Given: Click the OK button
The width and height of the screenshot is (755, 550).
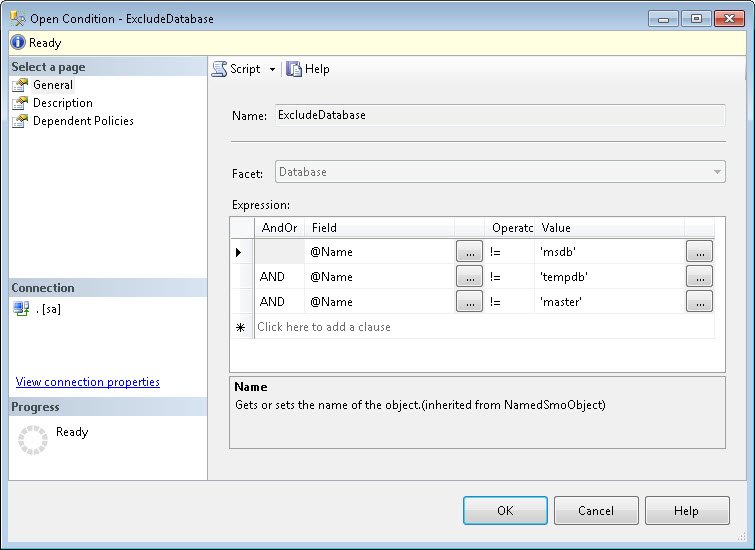Looking at the screenshot, I should [x=505, y=511].
